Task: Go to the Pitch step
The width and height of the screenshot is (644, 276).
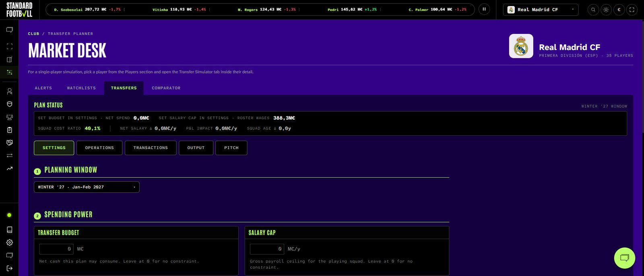Action: tap(231, 148)
